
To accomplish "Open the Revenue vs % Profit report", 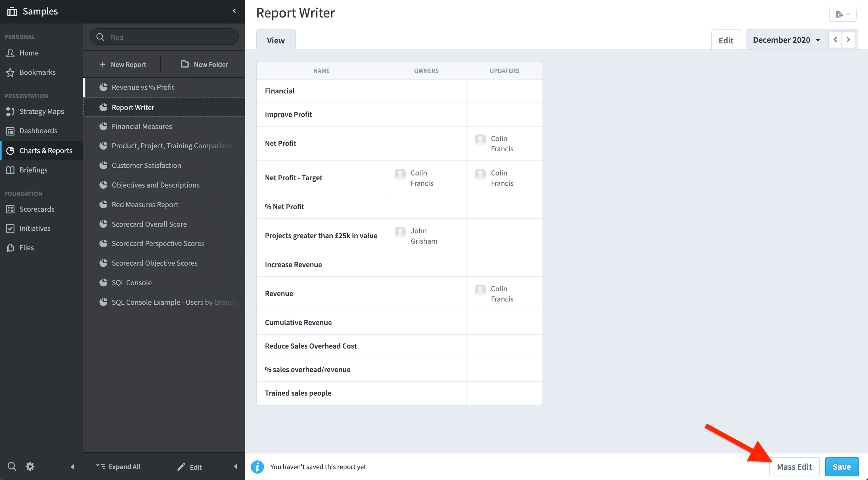I will pos(165,87).
